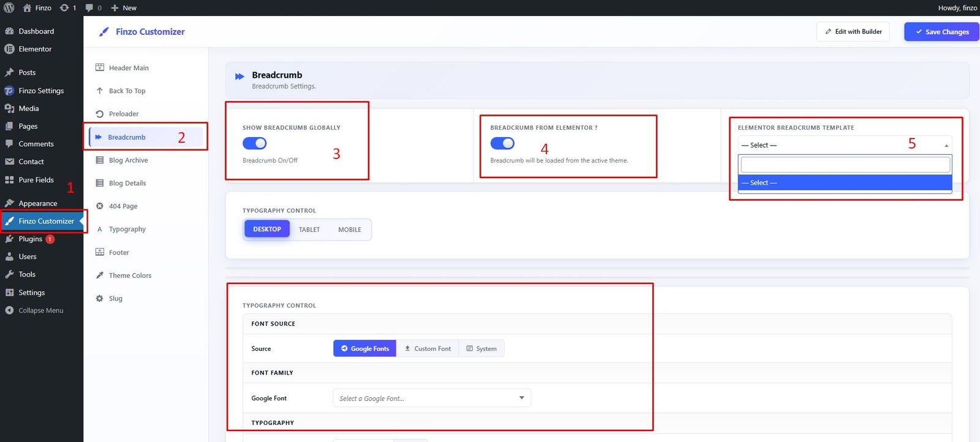Click the Users person icon
This screenshot has height=442, width=980.
(9, 257)
